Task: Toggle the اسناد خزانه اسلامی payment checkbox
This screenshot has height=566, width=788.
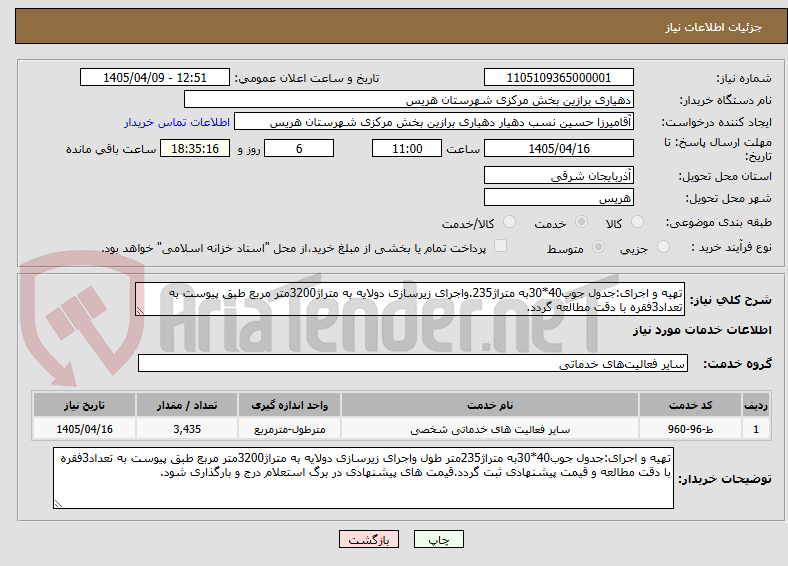Action: (x=501, y=245)
